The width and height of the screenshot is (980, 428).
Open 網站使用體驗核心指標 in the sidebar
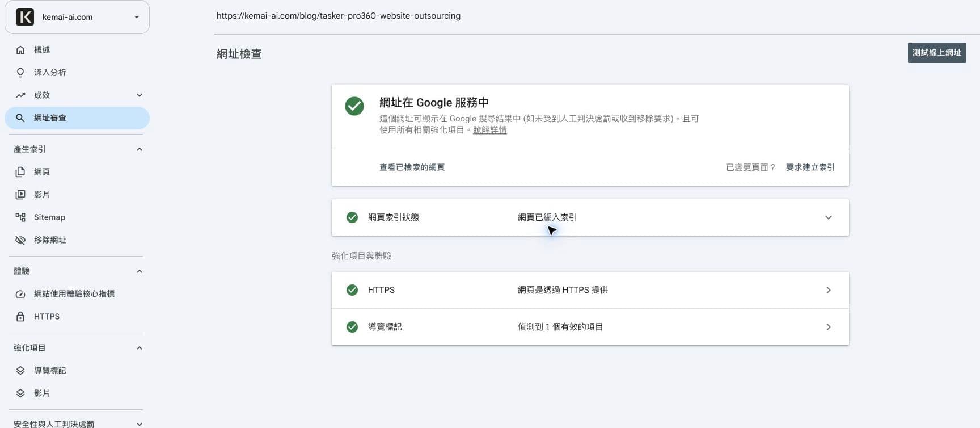(x=77, y=294)
